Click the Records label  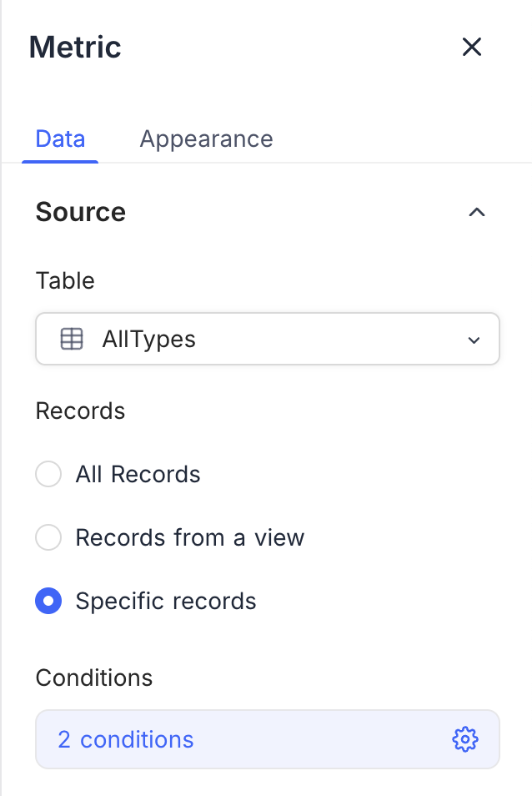click(x=80, y=411)
